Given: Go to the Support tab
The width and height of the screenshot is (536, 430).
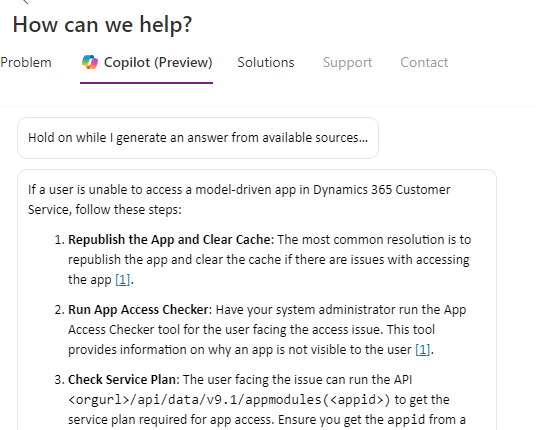Looking at the screenshot, I should tap(347, 63).
